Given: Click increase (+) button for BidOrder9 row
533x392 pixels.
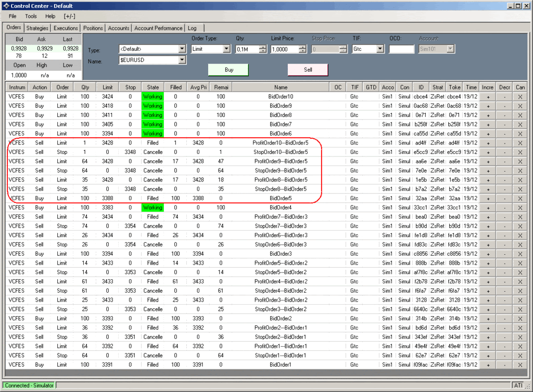Looking at the screenshot, I should click(x=488, y=106).
